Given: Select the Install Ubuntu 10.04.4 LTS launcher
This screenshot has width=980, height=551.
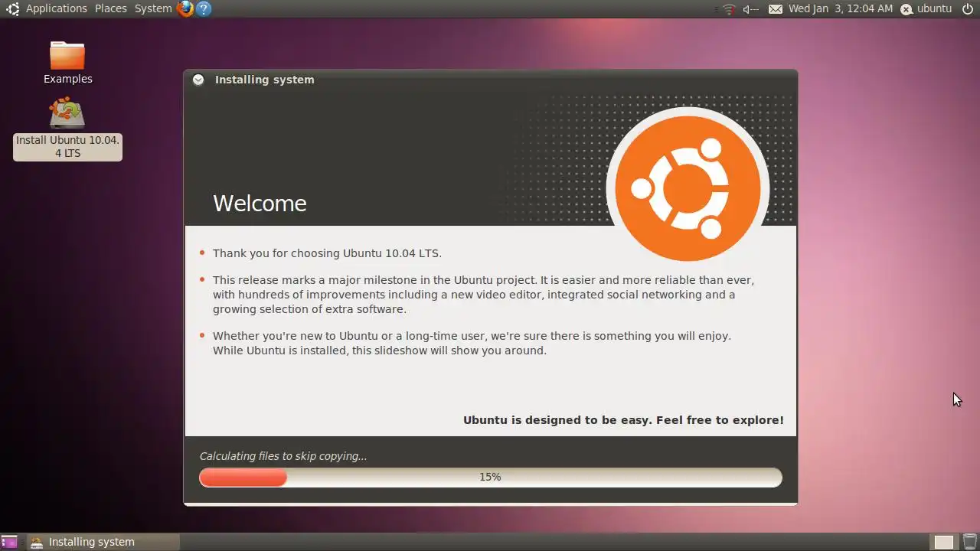Looking at the screenshot, I should [67, 129].
